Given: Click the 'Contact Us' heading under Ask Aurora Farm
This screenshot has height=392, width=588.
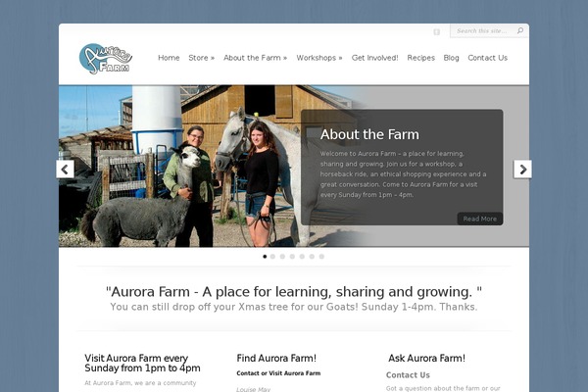Looking at the screenshot, I should pos(408,375).
